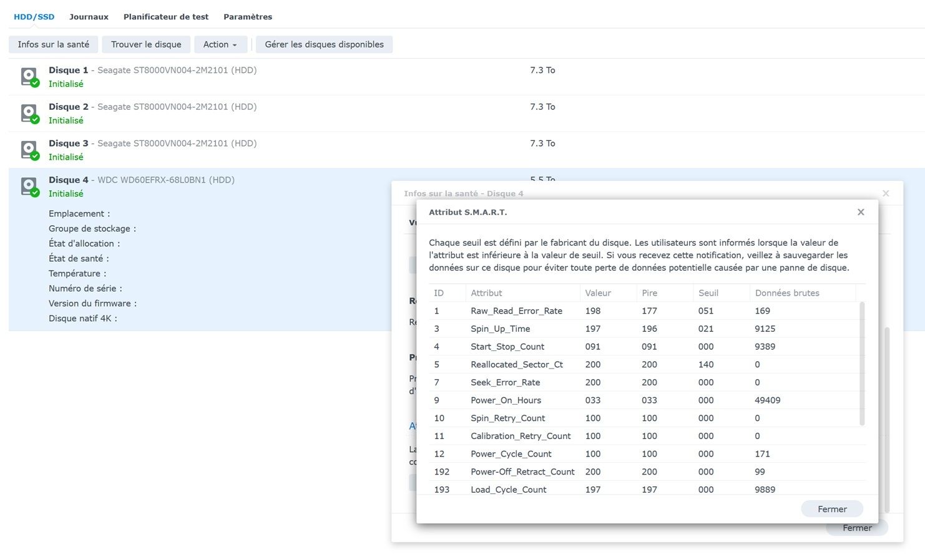The width and height of the screenshot is (925, 560).
Task: Click the Disque 1 Seagate row name
Action: (153, 70)
